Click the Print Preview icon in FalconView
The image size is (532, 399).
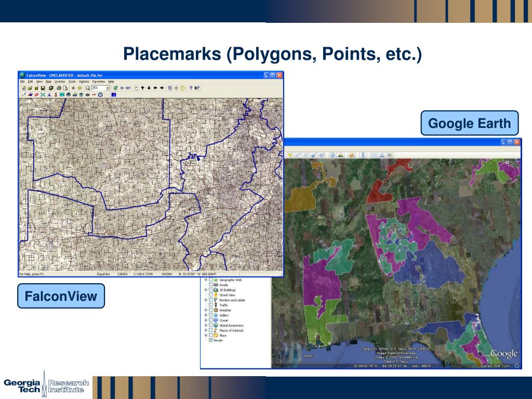65,88
